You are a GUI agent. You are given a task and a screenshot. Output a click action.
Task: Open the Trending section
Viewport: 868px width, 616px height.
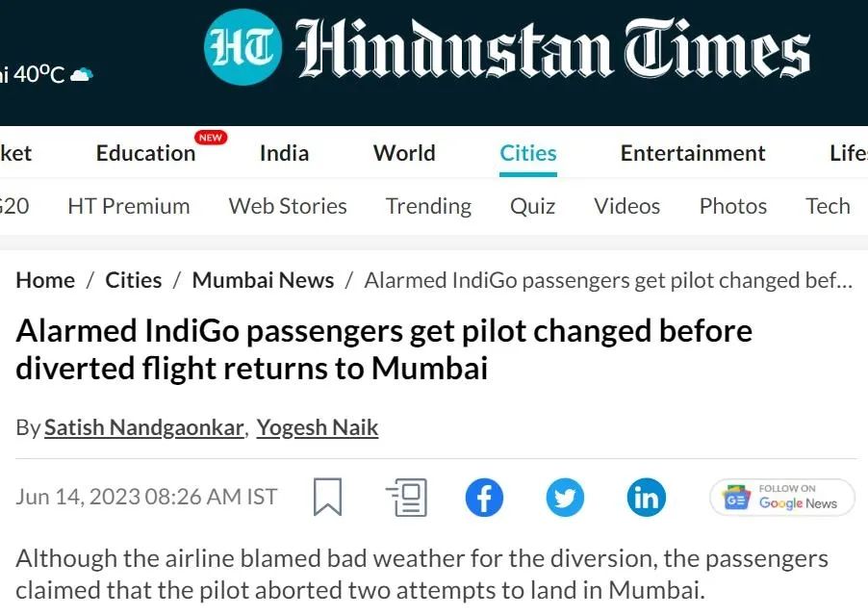coord(428,206)
